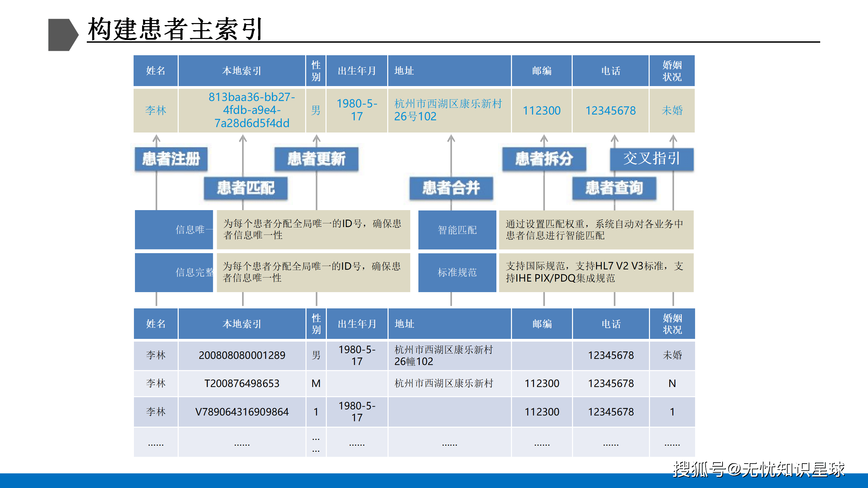The image size is (868, 488).
Task: Select the 姓名 column header of top table
Action: click(x=156, y=70)
